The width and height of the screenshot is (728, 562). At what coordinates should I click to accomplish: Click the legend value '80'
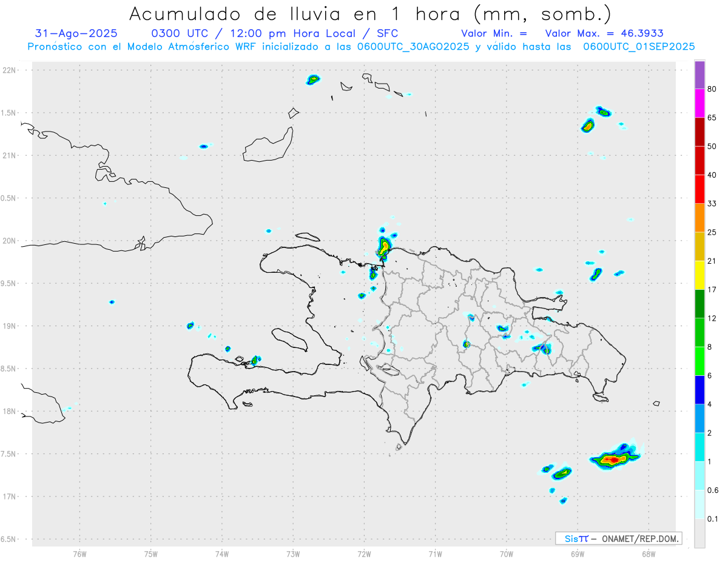712,90
